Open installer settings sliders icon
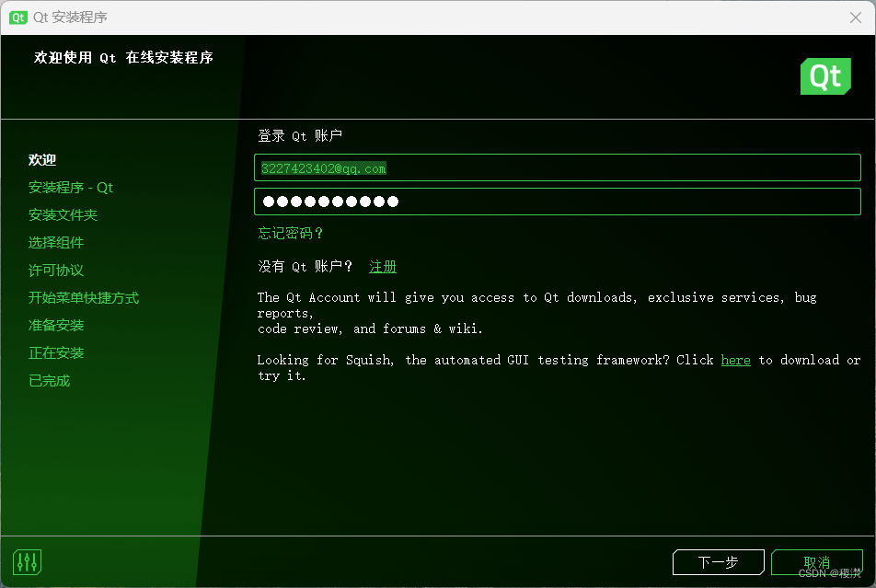The image size is (876, 588). [27, 561]
